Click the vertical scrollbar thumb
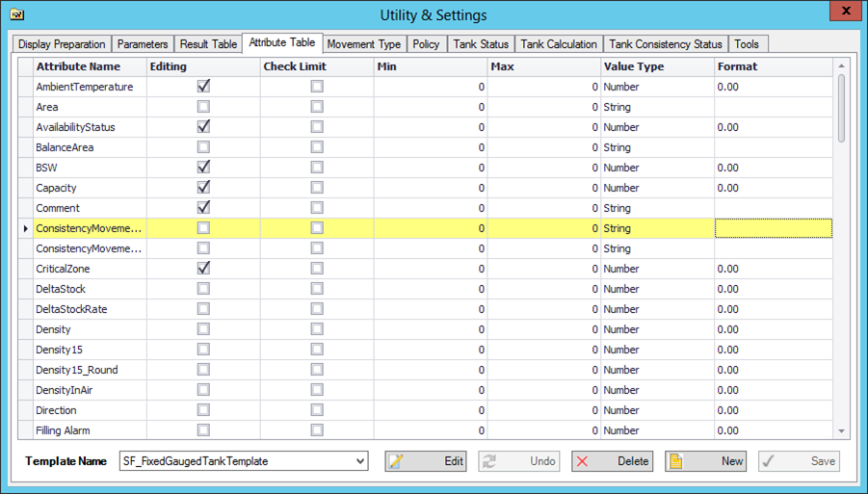 pyautogui.click(x=841, y=109)
